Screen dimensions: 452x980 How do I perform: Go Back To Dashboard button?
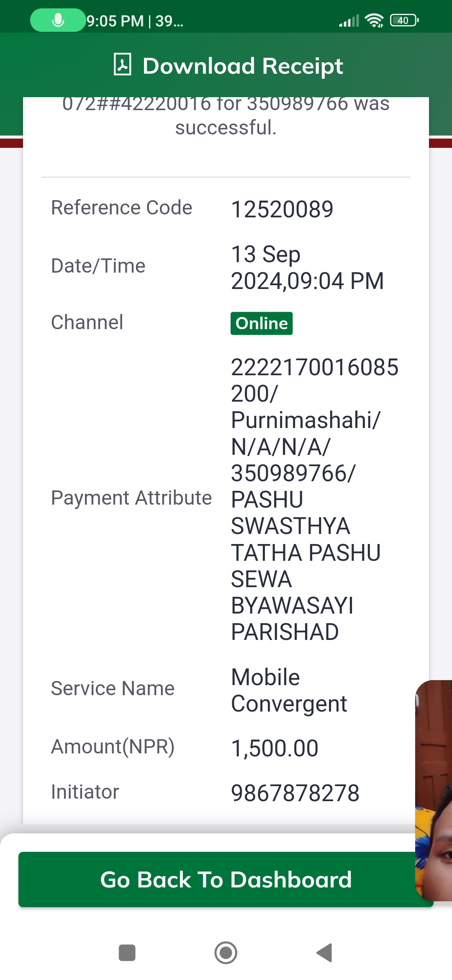[x=226, y=879]
